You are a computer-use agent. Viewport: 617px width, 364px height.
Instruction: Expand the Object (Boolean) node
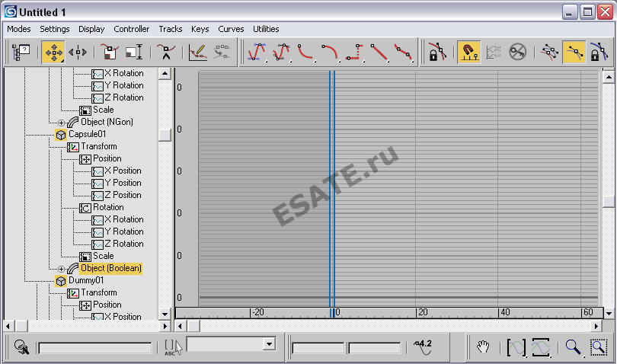(61, 269)
